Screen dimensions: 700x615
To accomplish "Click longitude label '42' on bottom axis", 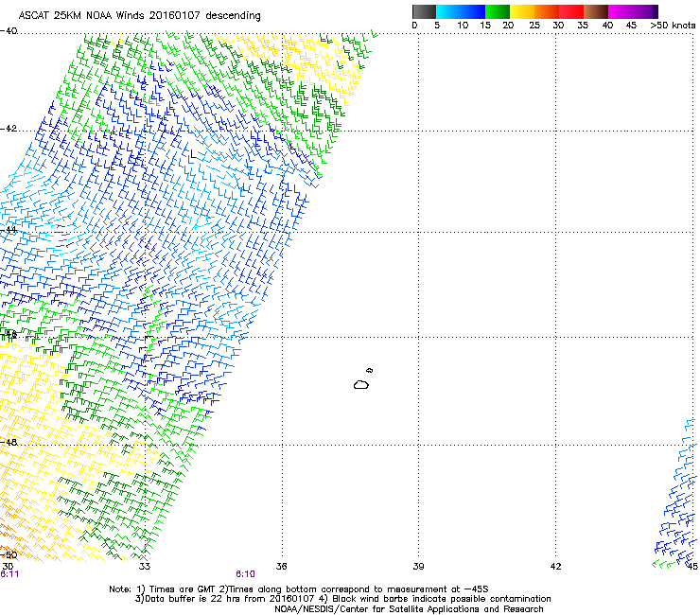I will tap(555, 567).
